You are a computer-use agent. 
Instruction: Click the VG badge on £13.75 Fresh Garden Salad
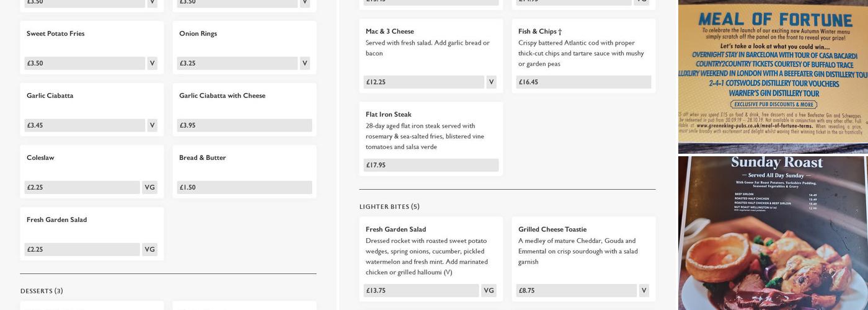489,290
